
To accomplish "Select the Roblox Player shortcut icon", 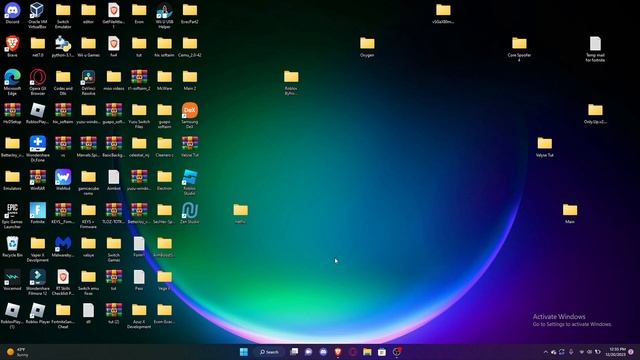I will [38, 313].
